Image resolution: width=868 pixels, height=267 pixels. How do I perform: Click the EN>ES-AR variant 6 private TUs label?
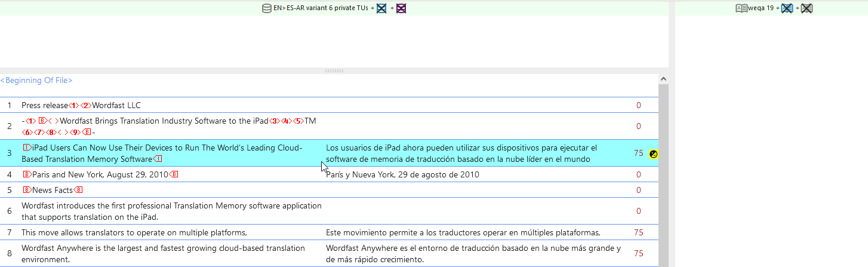[x=321, y=8]
